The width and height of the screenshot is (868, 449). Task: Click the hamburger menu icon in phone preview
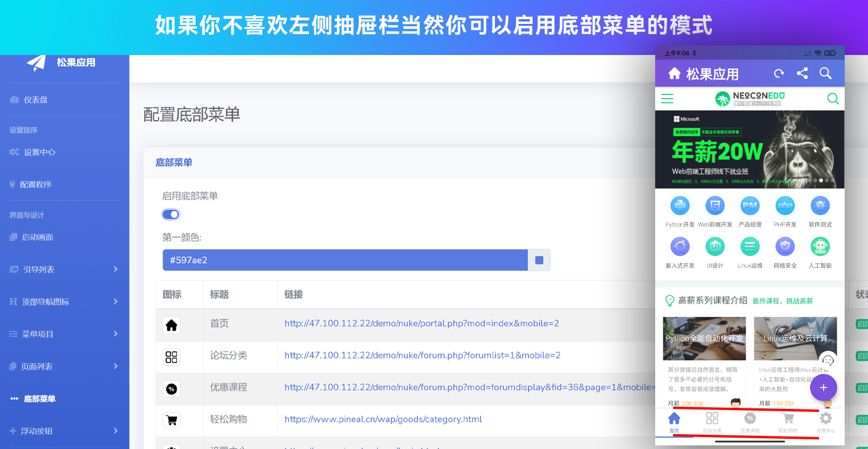[667, 99]
